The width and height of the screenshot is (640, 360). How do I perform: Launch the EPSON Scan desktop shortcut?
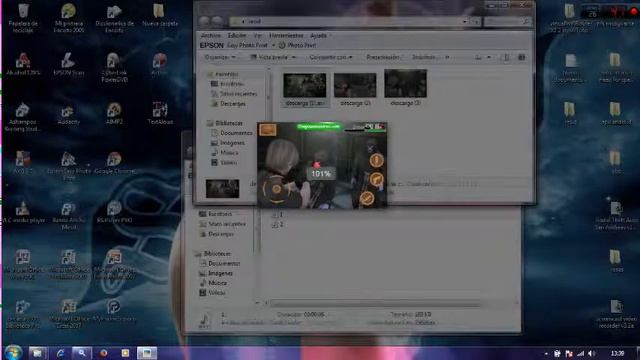pos(69,64)
